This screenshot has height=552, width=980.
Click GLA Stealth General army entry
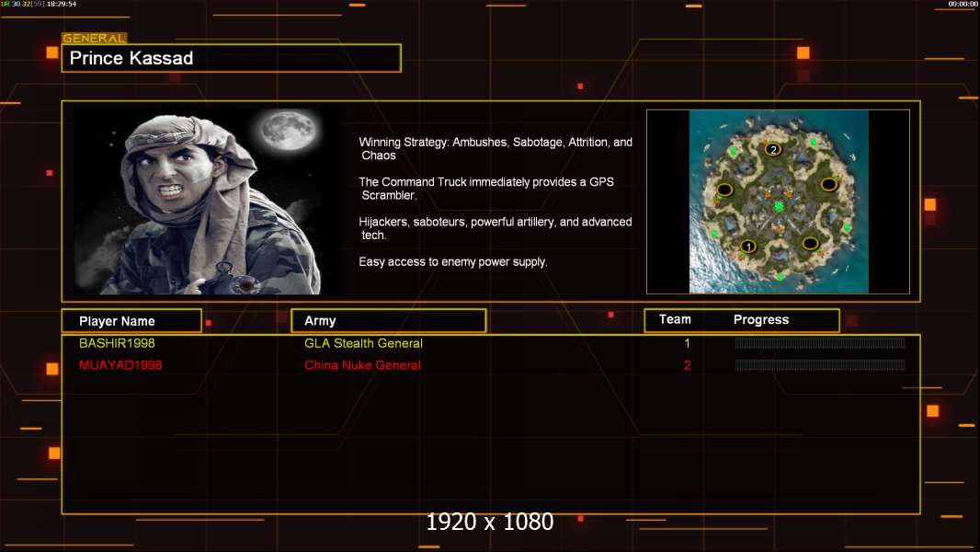(363, 343)
